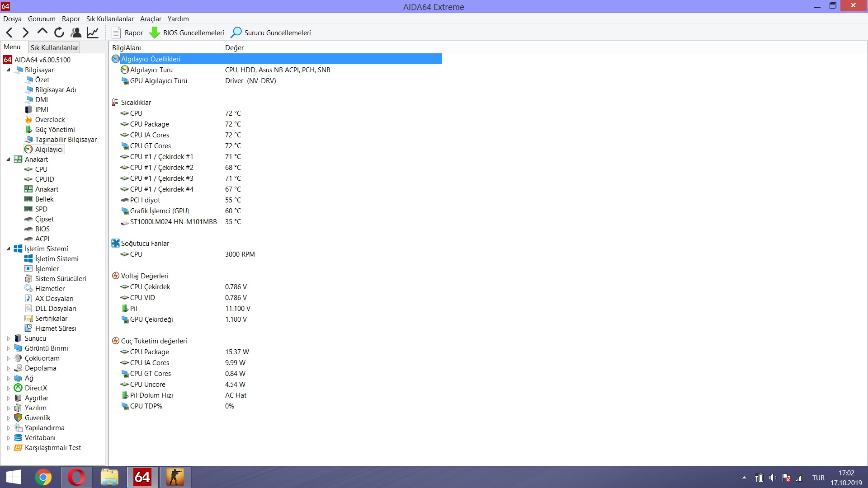The image size is (868, 488).
Task: Open the user/favorites icon in the toolbar
Action: pyautogui.click(x=76, y=33)
